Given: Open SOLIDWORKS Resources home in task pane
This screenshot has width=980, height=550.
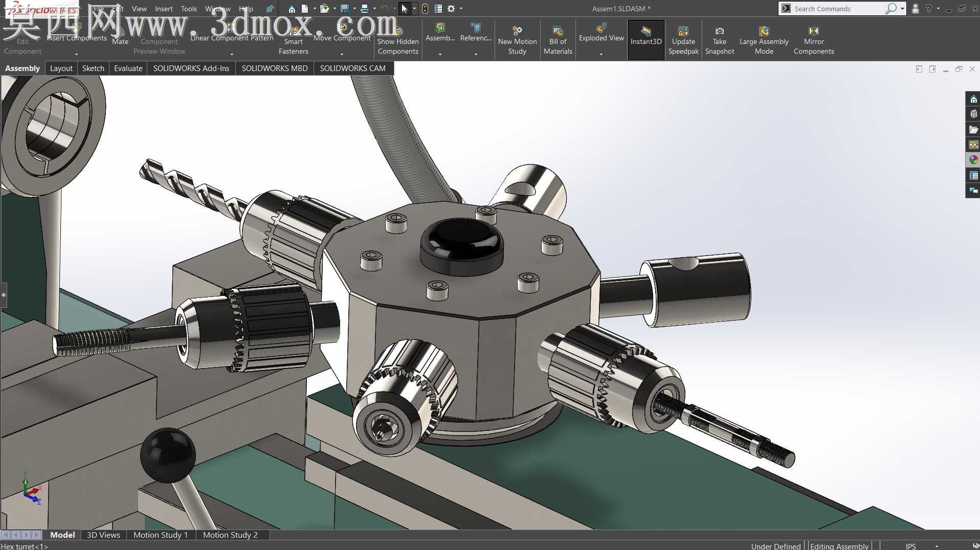Looking at the screenshot, I should click(973, 99).
